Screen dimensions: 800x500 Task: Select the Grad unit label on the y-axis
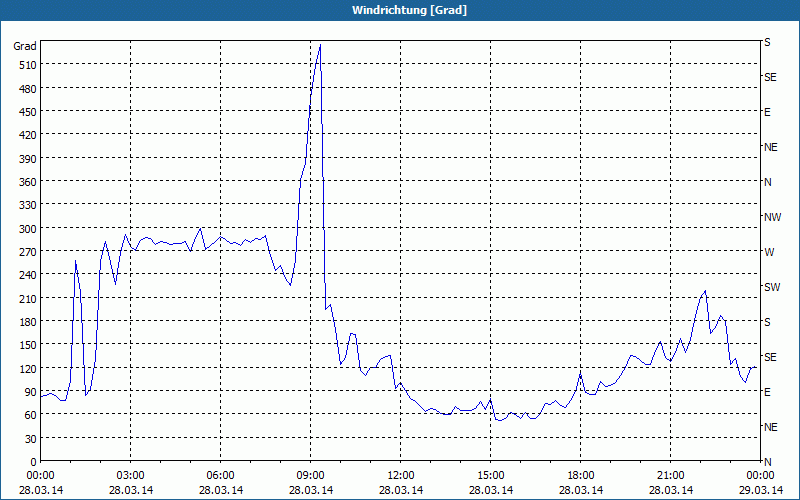24,46
